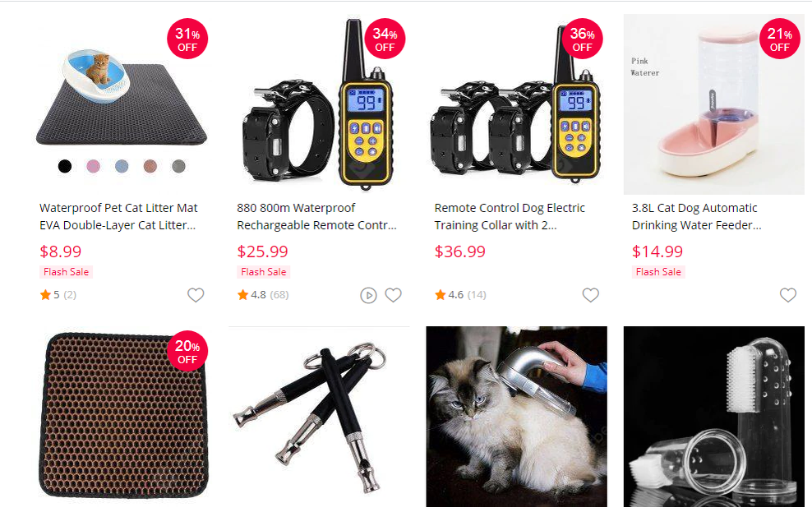This screenshot has height=512, width=812.
Task: Play the video for the 880 800m collar
Action: coord(368,296)
